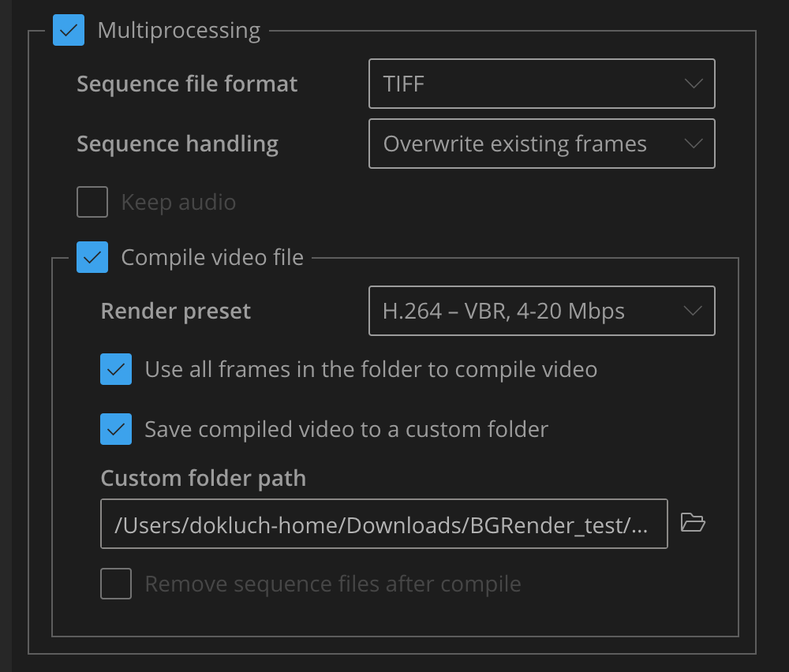Uncheck the Compile video file checkbox
Image resolution: width=789 pixels, height=672 pixels.
pyautogui.click(x=92, y=257)
